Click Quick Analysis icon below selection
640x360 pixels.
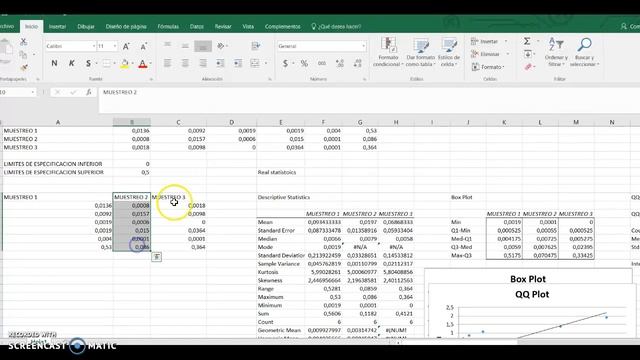click(x=157, y=257)
